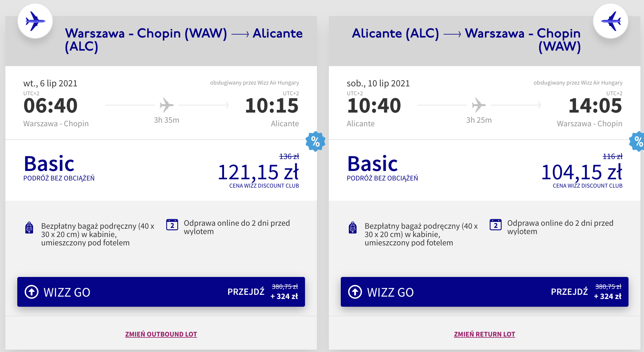Select the 121,15 zł Basic outbound price

point(258,172)
